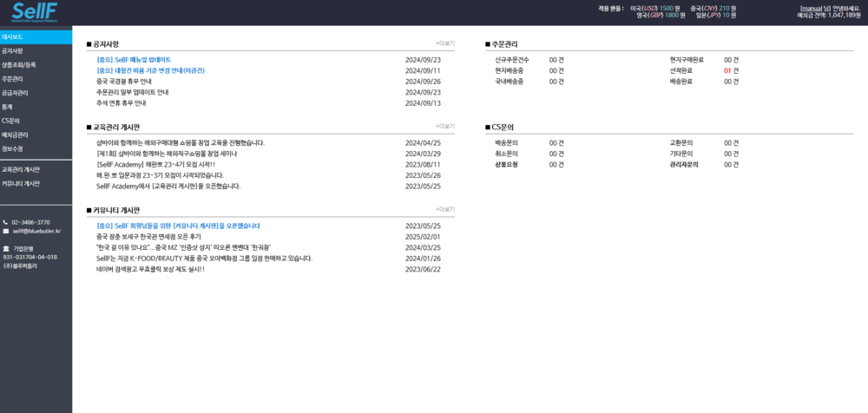Viewport: 868px width, 413px height.
Task: Click the 취소문의 label under CS문의
Action: point(507,154)
